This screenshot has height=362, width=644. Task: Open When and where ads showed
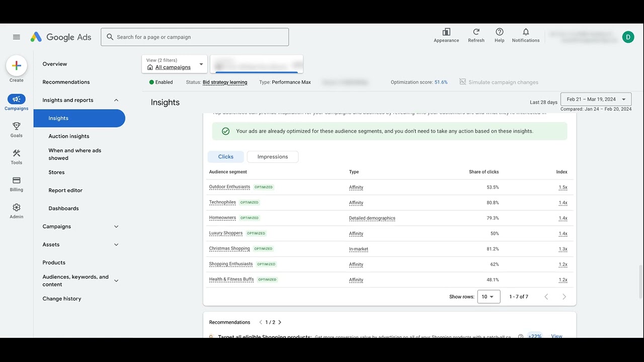click(75, 154)
